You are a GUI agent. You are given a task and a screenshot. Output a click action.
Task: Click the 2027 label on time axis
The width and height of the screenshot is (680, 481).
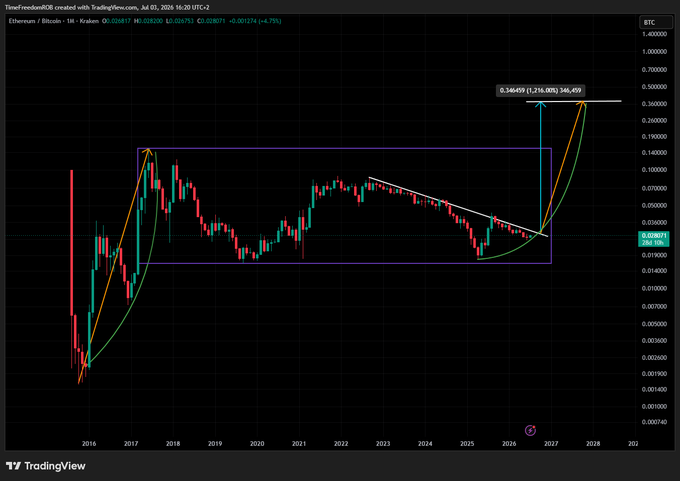(x=551, y=444)
